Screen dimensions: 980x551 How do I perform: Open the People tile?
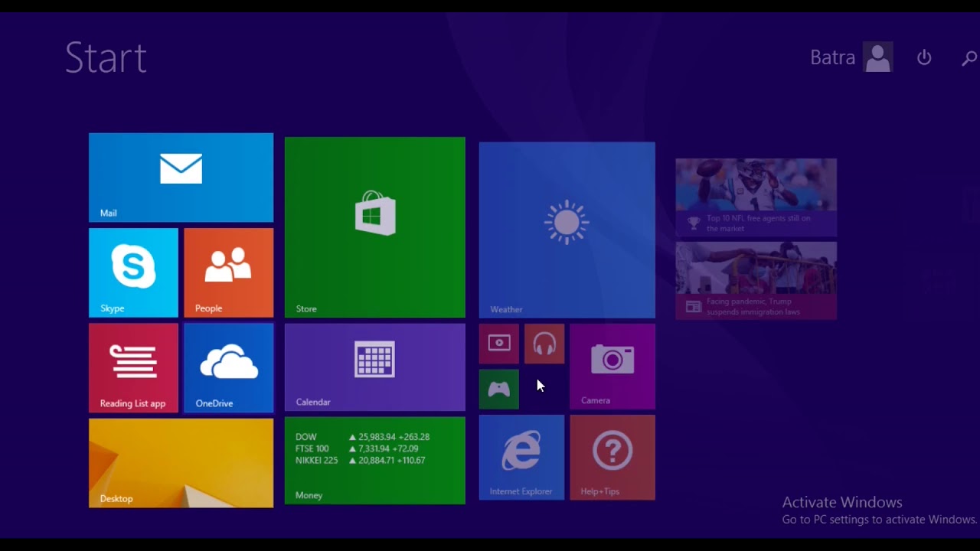pos(228,272)
